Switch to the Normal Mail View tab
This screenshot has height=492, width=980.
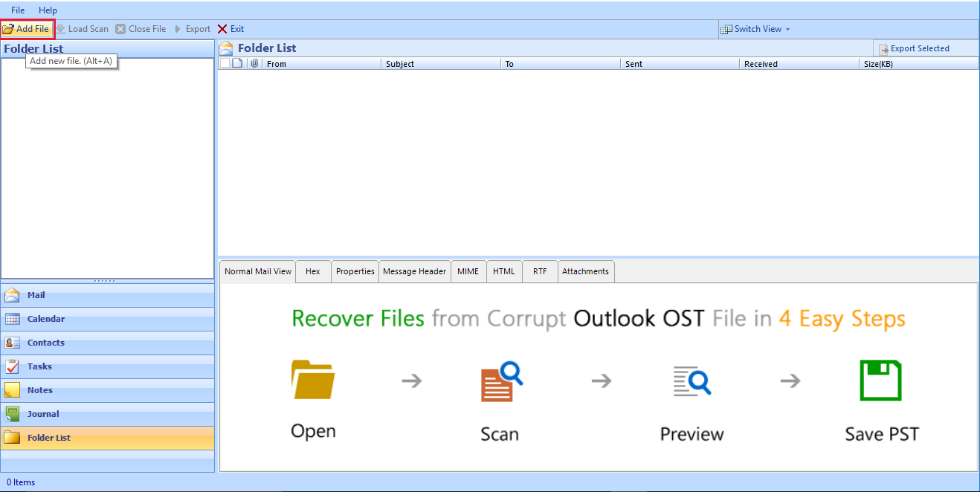258,271
